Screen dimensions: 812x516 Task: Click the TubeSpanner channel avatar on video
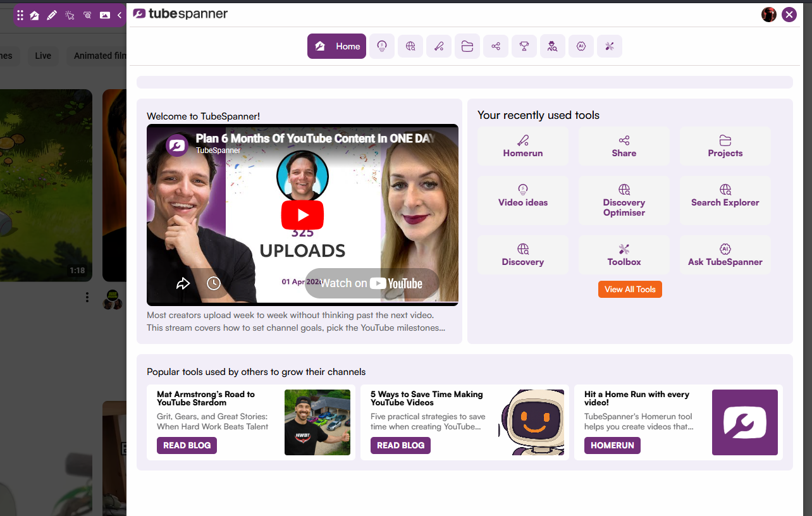[x=177, y=145]
